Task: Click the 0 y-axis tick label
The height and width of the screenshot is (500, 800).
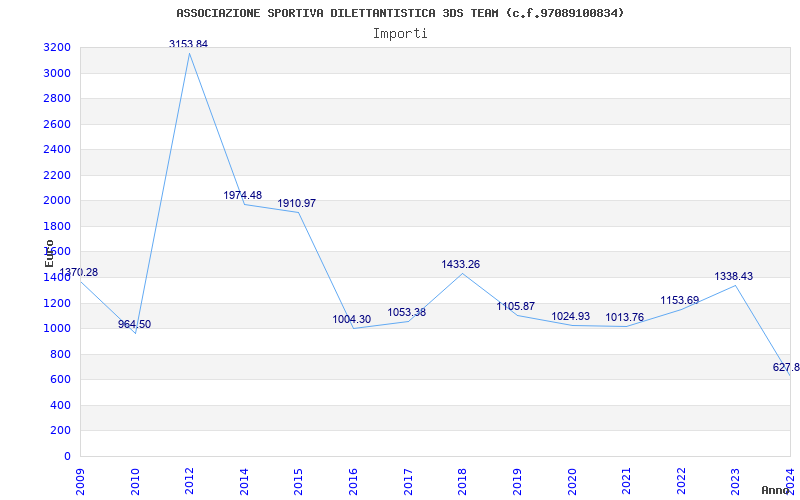Action: point(68,456)
